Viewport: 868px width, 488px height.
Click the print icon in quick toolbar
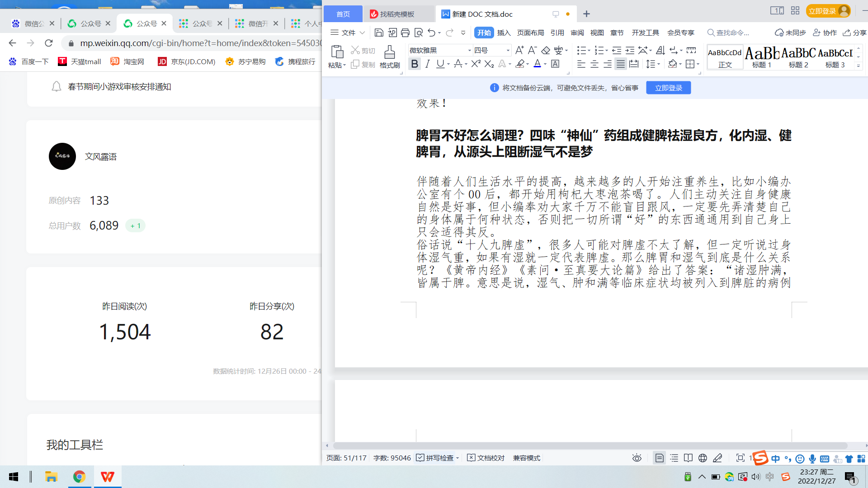[x=405, y=33]
